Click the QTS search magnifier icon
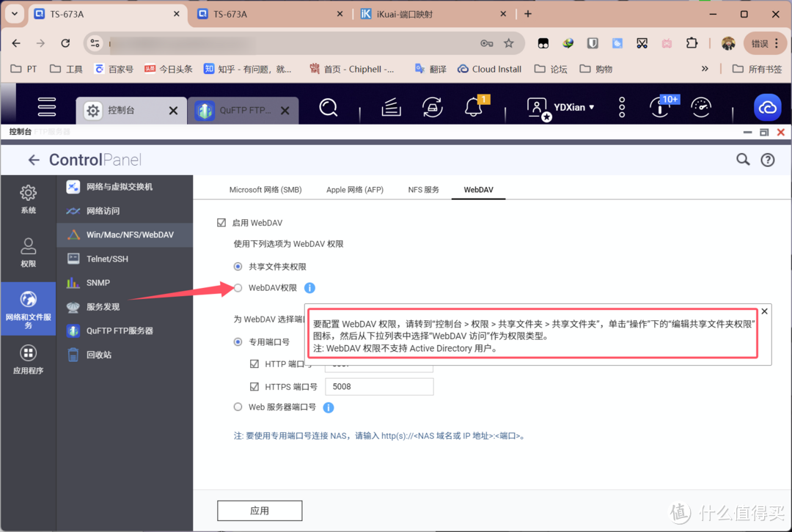The height and width of the screenshot is (532, 792). (329, 107)
